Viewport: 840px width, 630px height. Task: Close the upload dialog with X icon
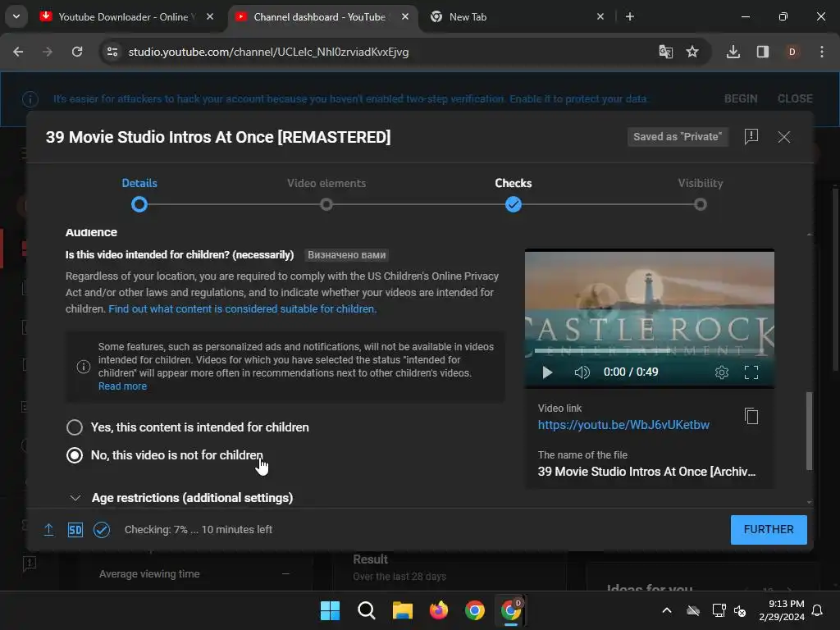783,137
